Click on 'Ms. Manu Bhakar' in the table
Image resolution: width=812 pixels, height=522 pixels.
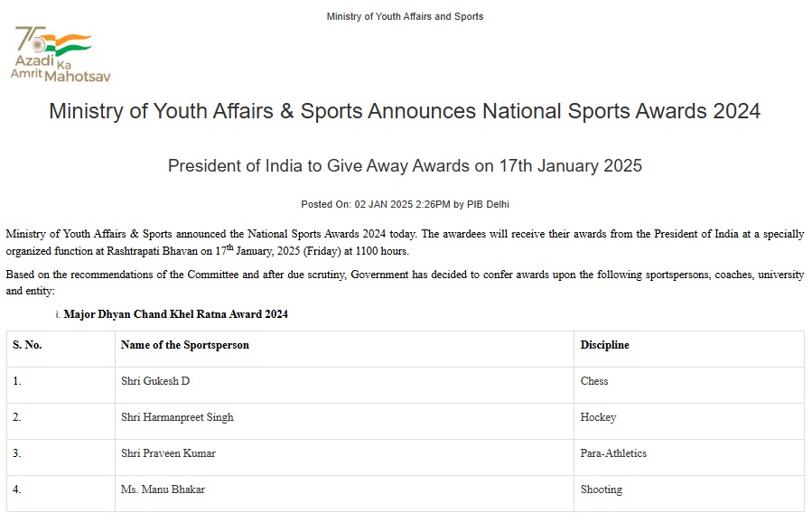pyautogui.click(x=163, y=489)
